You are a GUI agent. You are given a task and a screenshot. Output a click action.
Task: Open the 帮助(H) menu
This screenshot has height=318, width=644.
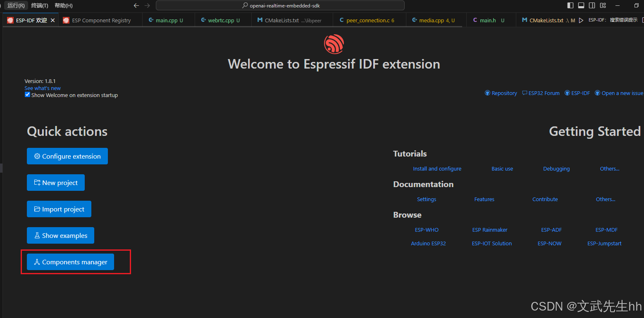(x=64, y=5)
